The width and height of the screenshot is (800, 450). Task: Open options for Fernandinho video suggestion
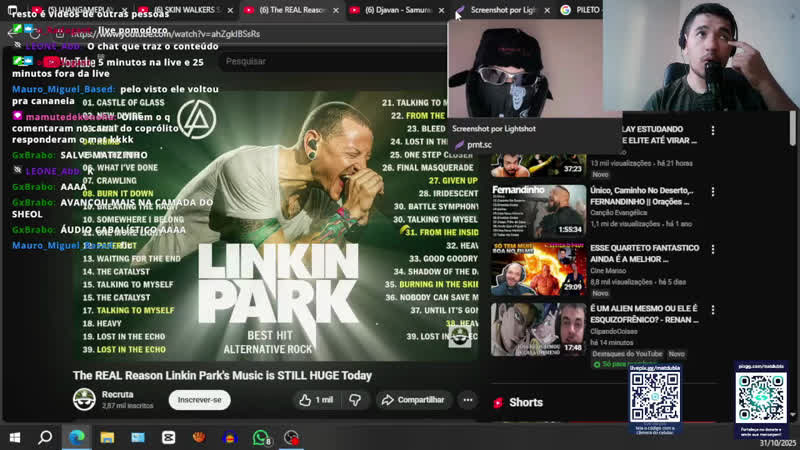tap(713, 190)
